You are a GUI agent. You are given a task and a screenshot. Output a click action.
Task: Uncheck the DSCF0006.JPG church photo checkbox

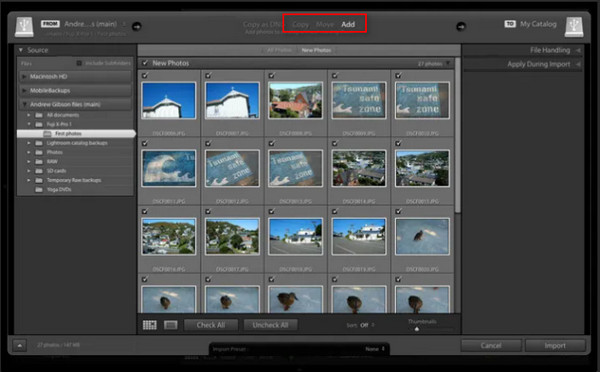145,75
